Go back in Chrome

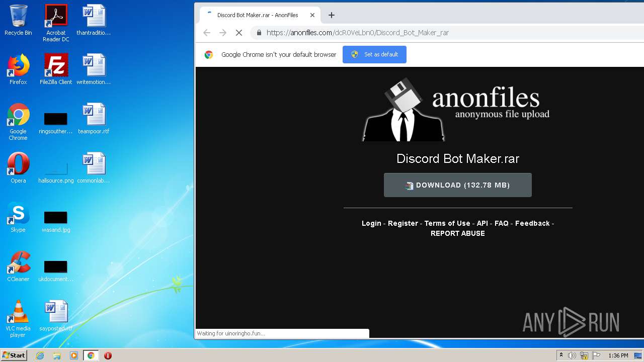point(206,33)
